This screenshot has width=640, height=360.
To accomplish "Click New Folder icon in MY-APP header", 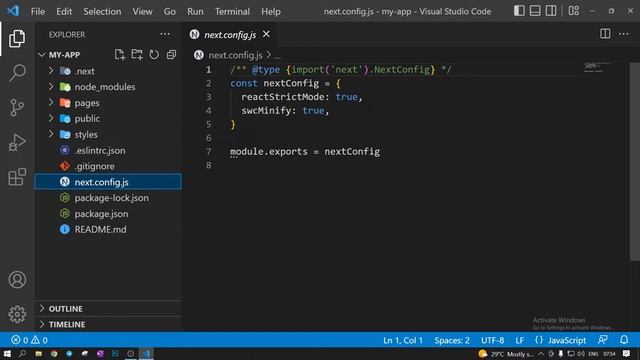I will point(137,55).
